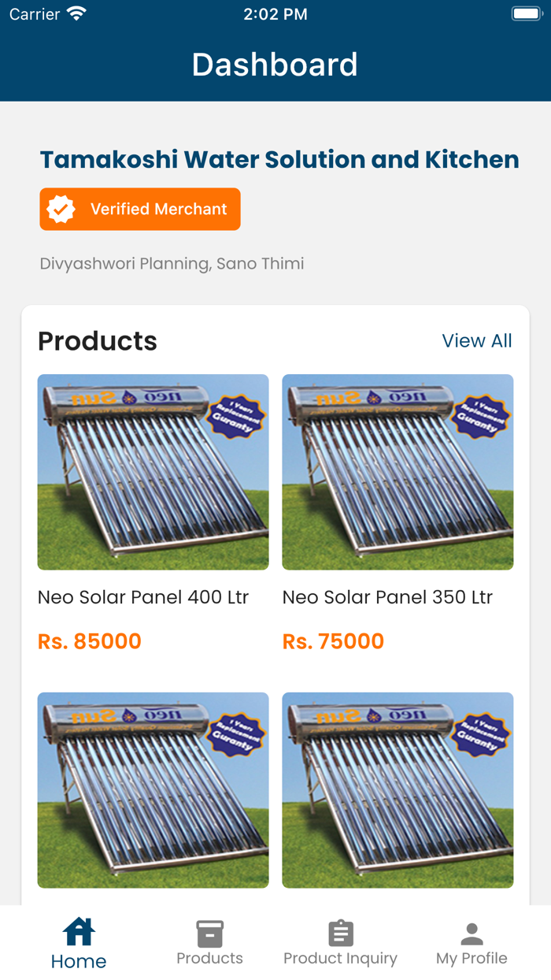Open the Home tab from navigation bar
This screenshot has width=551, height=980.
[x=78, y=941]
